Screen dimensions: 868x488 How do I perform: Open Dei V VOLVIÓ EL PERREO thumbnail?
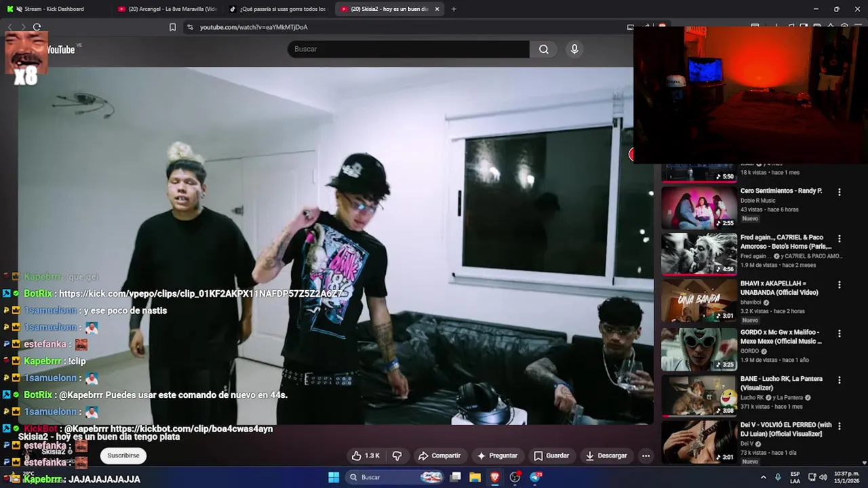699,442
